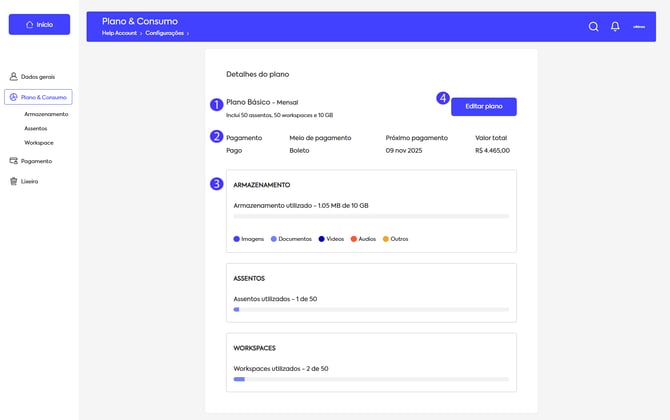Image resolution: width=670 pixels, height=420 pixels.
Task: Go to Configurações in the breadcrumb
Action: 164,33
